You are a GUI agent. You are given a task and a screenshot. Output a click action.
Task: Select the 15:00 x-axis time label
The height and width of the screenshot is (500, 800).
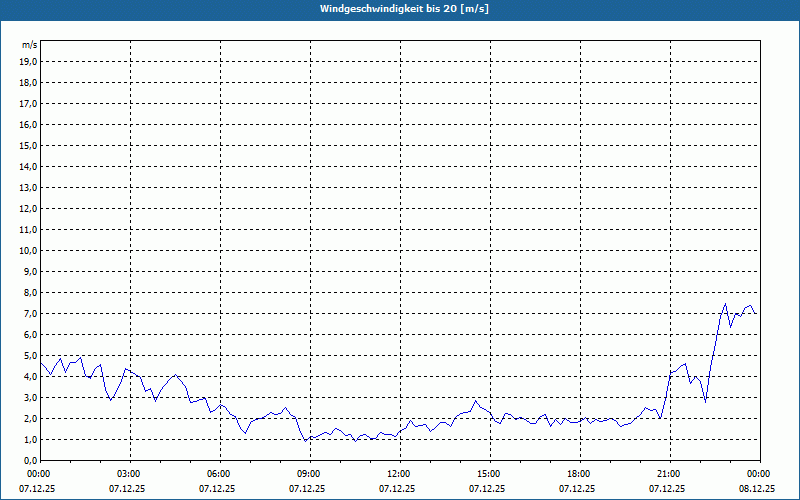pos(489,474)
